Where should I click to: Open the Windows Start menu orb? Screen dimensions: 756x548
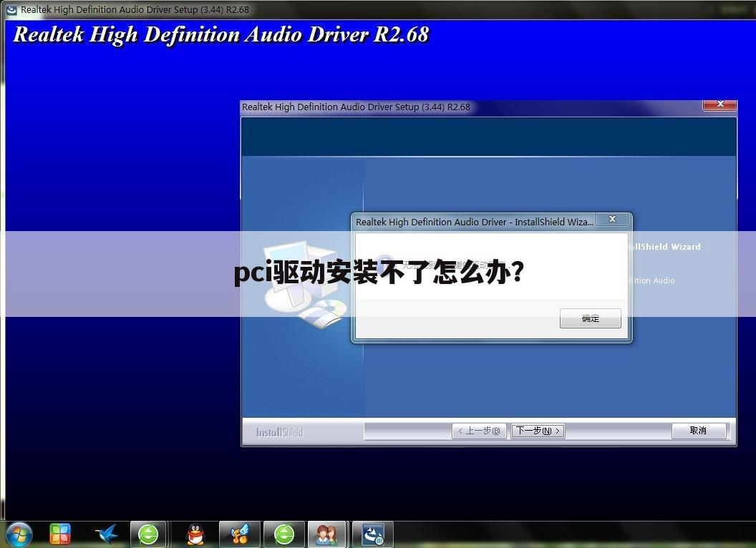[x=19, y=535]
